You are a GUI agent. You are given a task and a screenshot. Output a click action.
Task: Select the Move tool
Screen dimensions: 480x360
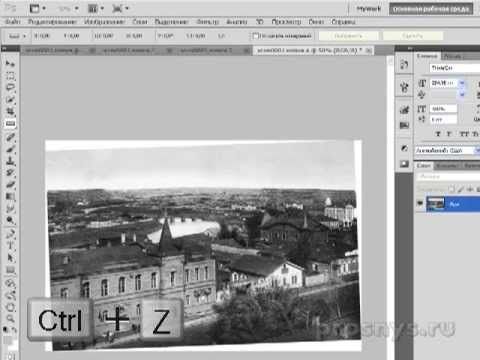click(10, 63)
